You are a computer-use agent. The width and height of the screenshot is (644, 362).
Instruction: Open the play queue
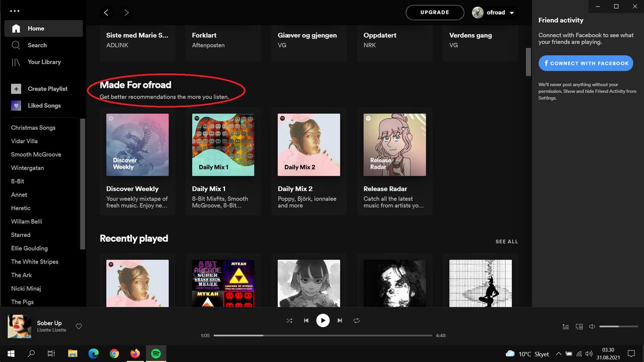[566, 326]
